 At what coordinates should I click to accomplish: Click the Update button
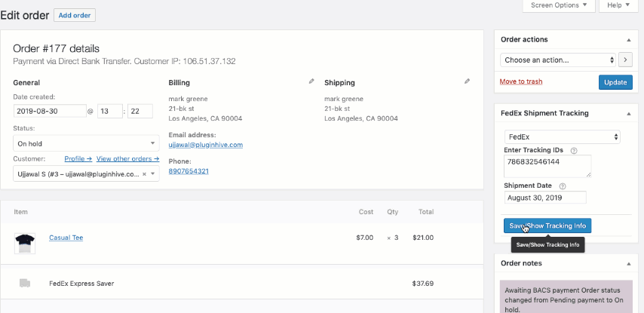(615, 82)
